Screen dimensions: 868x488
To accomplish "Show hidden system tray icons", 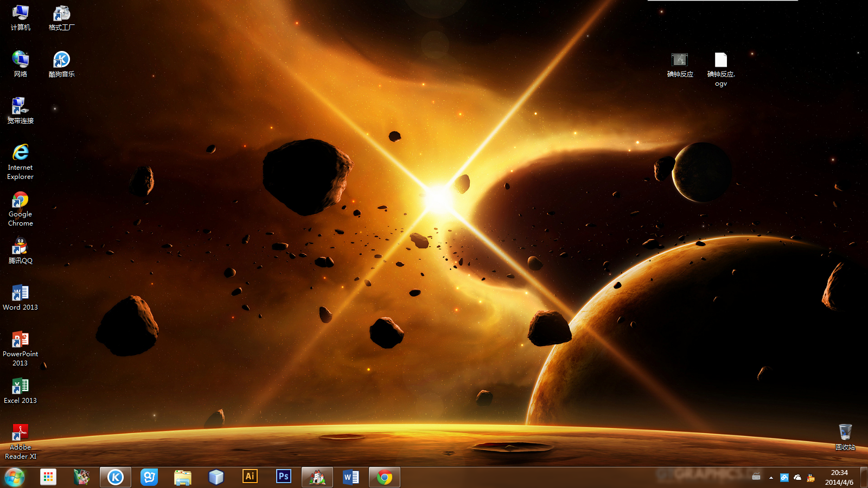I will (771, 478).
